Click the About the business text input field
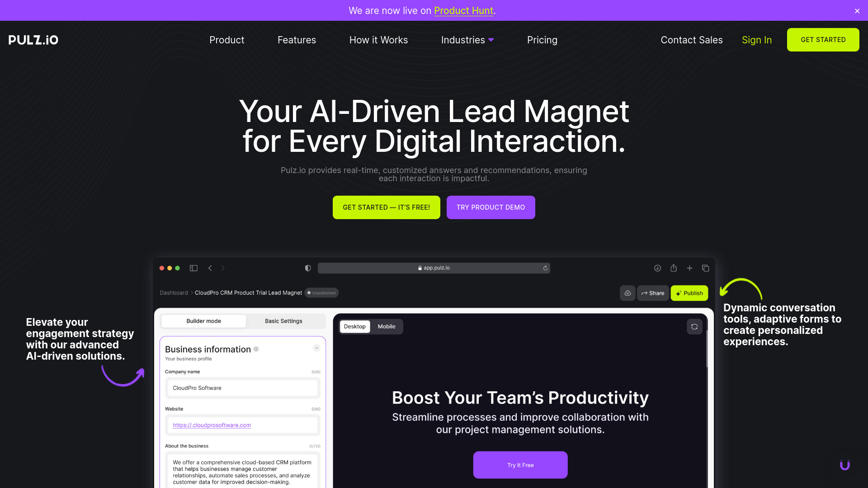Viewport: 868px width, 488px height. pos(241,469)
